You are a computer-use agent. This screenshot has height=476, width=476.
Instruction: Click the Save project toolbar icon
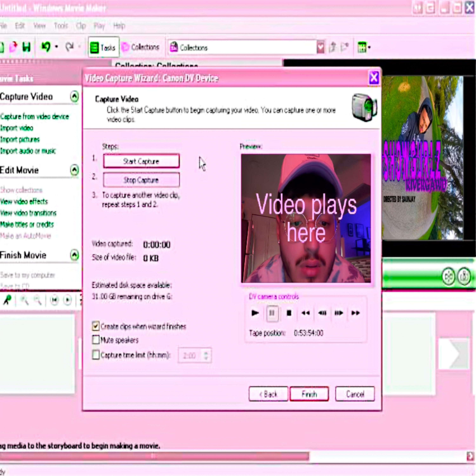point(26,47)
